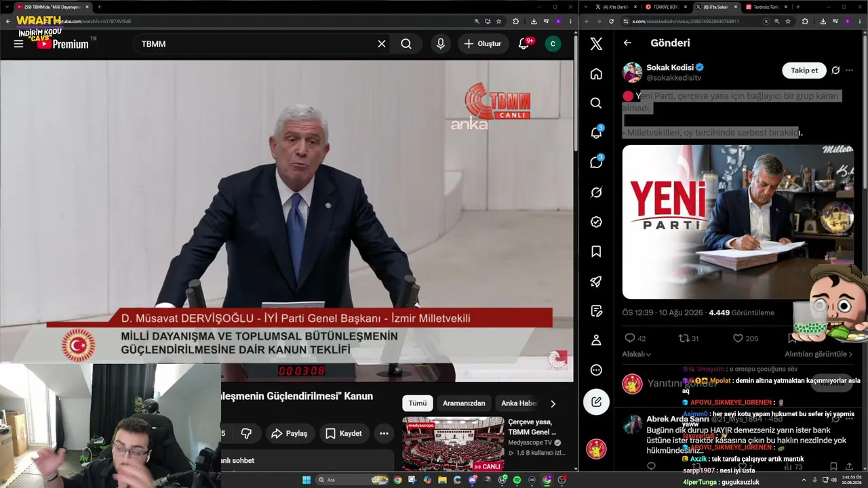Like the Sokak Kedisi post
Viewport: 868px width, 488px height.
(x=738, y=338)
